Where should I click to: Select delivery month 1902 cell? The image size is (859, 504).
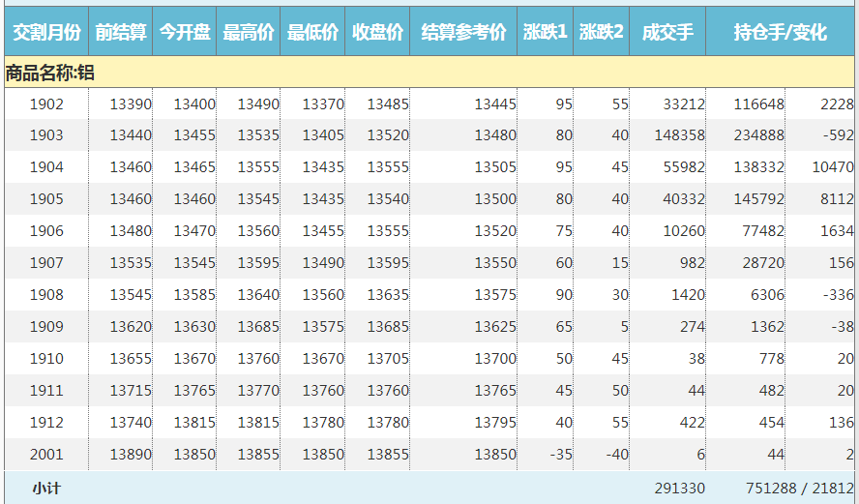[46, 104]
